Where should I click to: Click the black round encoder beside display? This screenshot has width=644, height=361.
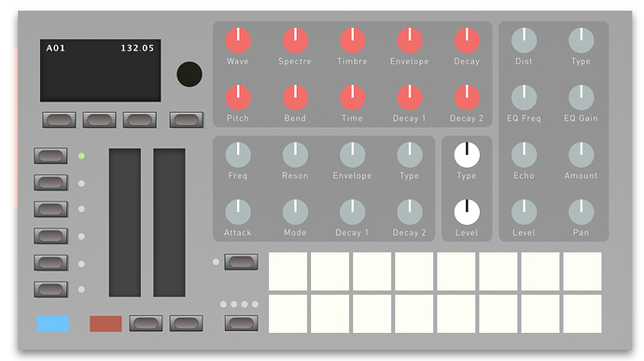coord(189,75)
